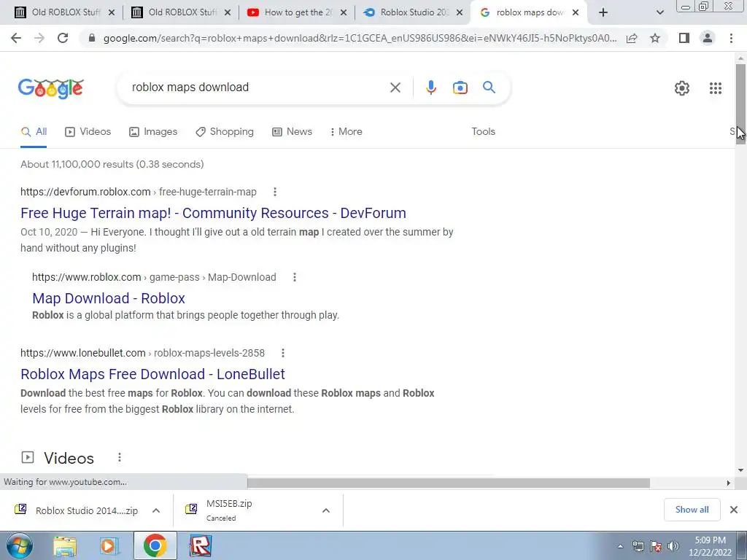
Task: Click the forward navigation arrow
Action: [39, 38]
